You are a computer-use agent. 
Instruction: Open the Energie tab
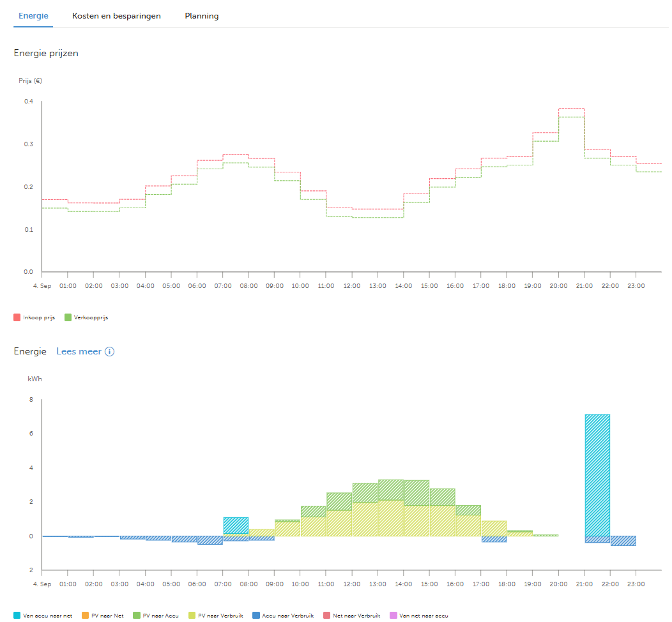click(x=33, y=16)
